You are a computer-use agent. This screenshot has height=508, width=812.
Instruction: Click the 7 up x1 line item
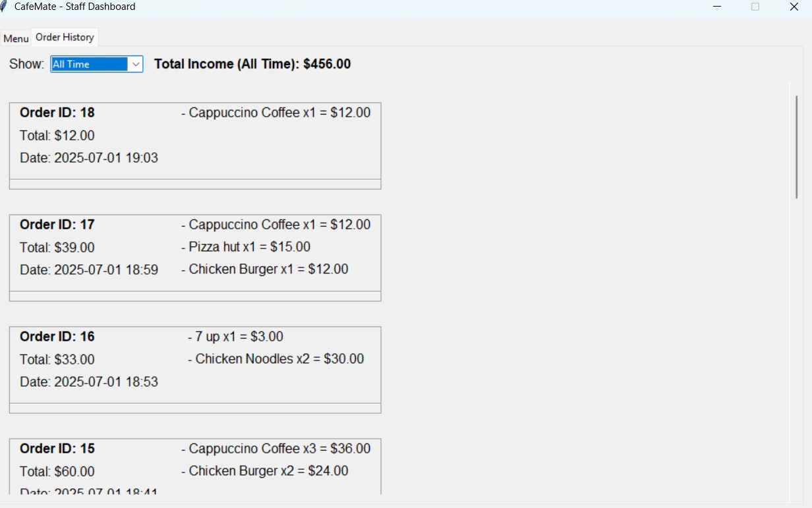click(x=235, y=337)
